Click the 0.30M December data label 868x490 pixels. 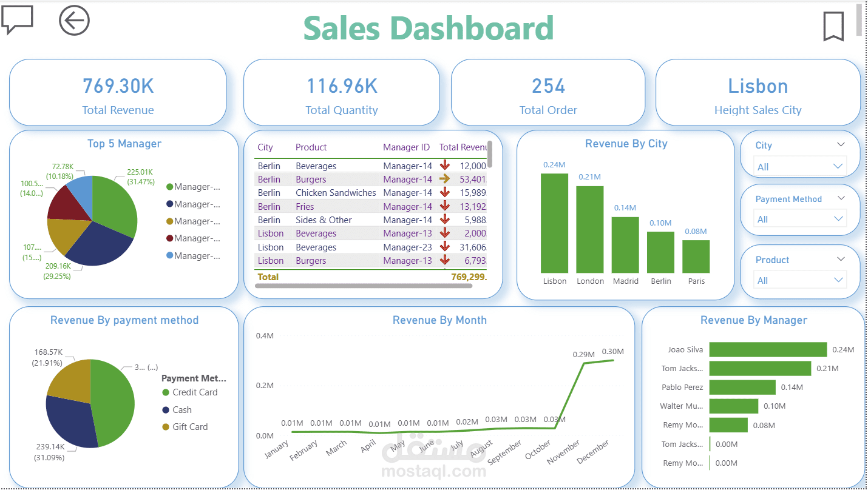pyautogui.click(x=612, y=351)
